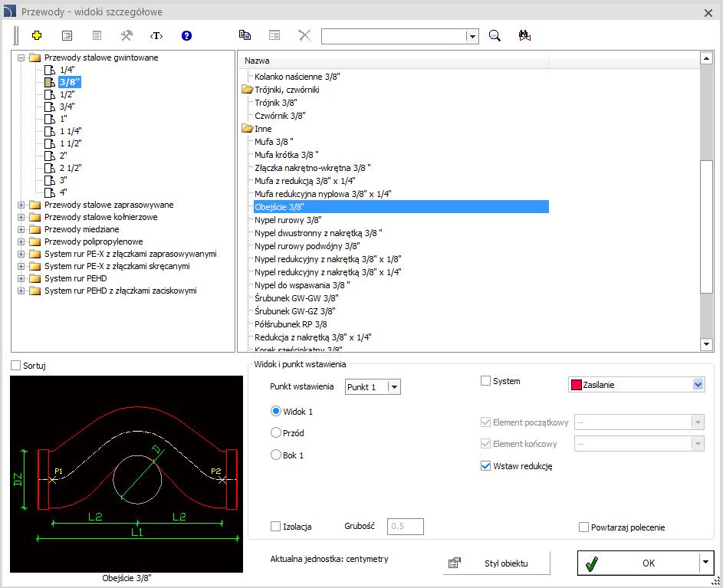Select the 3/4" tree item
Image resolution: width=723 pixels, height=588 pixels.
tap(67, 107)
